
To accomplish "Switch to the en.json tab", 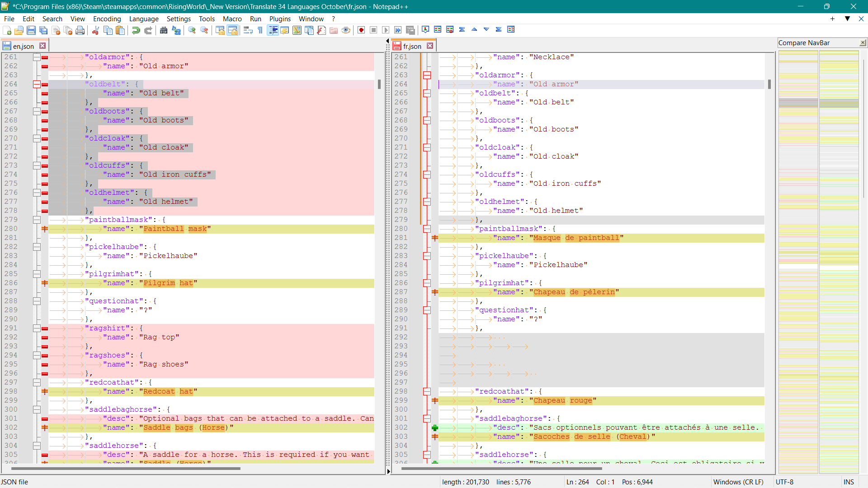I will pos(23,46).
